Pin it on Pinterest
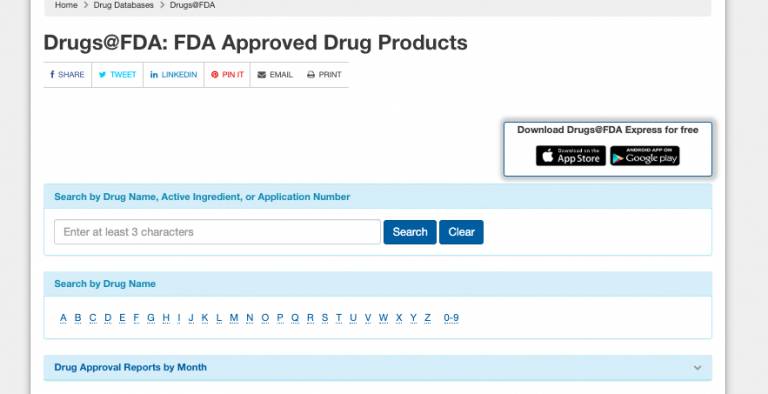This screenshot has width=768, height=394. point(227,75)
